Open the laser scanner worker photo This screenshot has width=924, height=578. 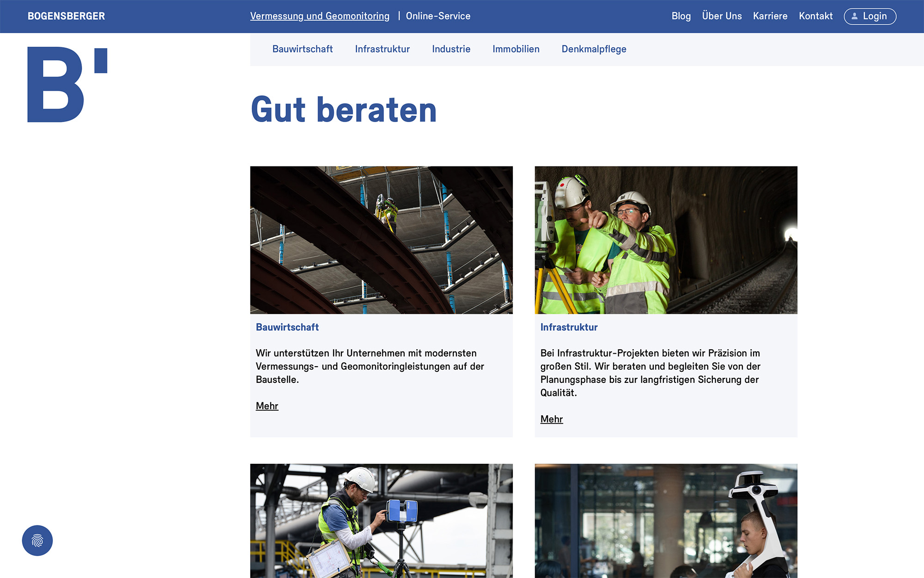(x=382, y=521)
